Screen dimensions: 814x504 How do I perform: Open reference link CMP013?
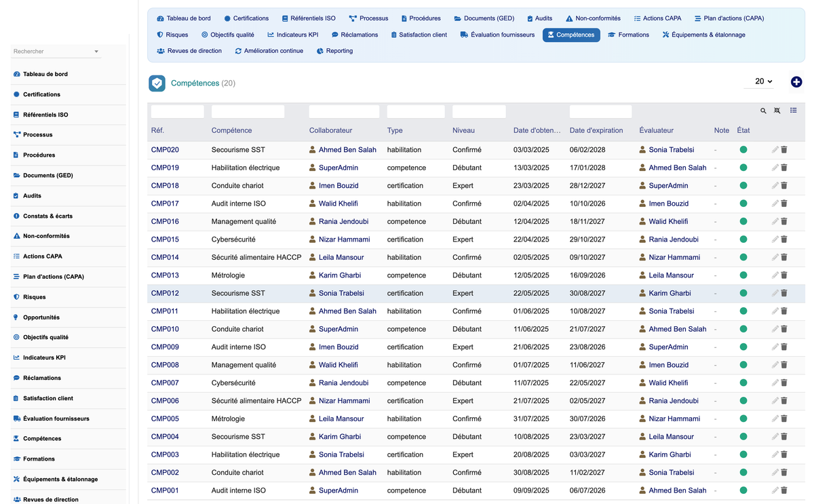click(x=165, y=275)
